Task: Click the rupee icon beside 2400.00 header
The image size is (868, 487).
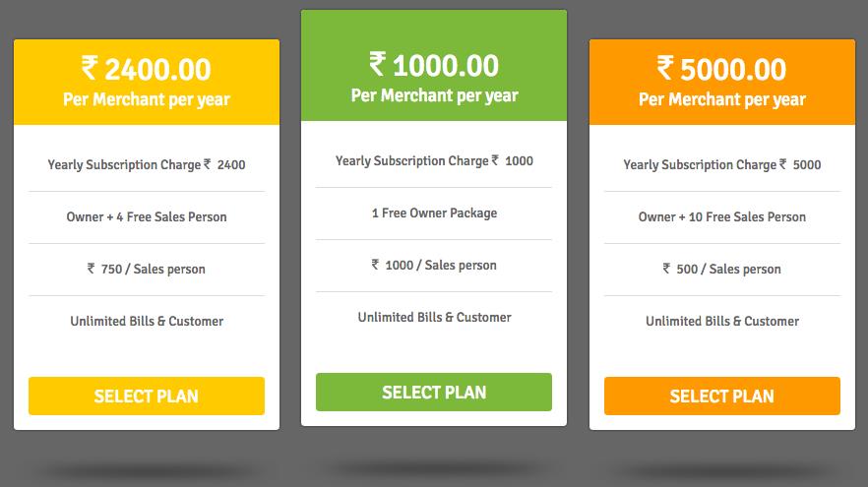Action: click(x=90, y=68)
